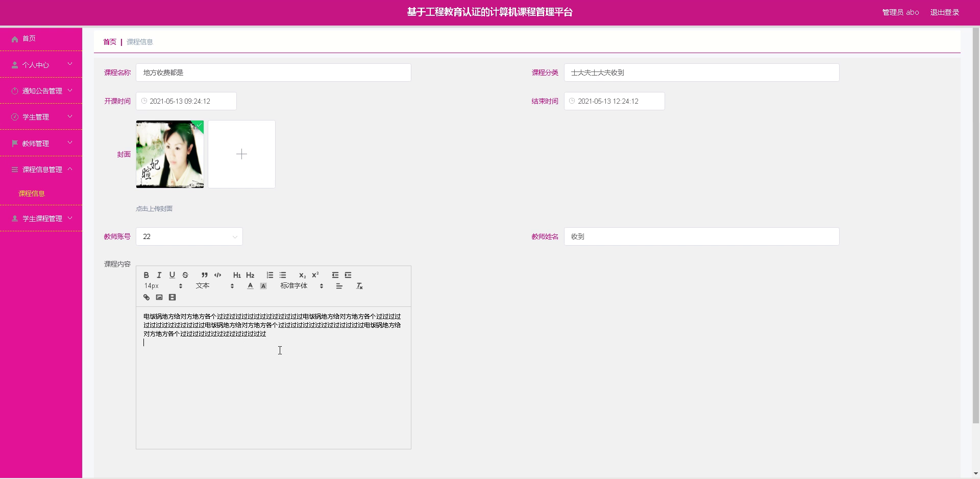Toggle strikethrough formatting in the editor

tap(185, 275)
